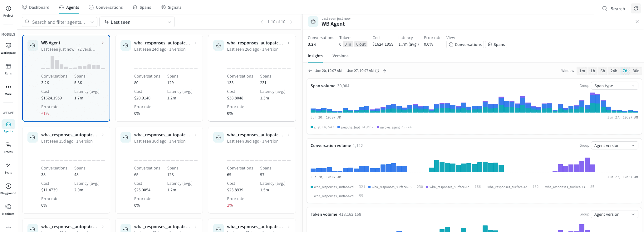
Task: View Conversations for WB Agent
Action: pos(465,44)
